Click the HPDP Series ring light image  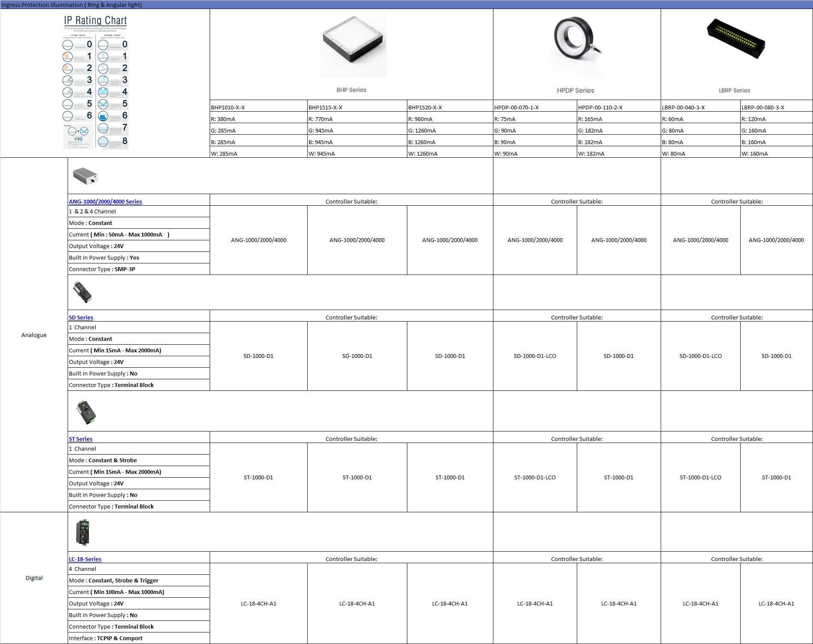(577, 46)
